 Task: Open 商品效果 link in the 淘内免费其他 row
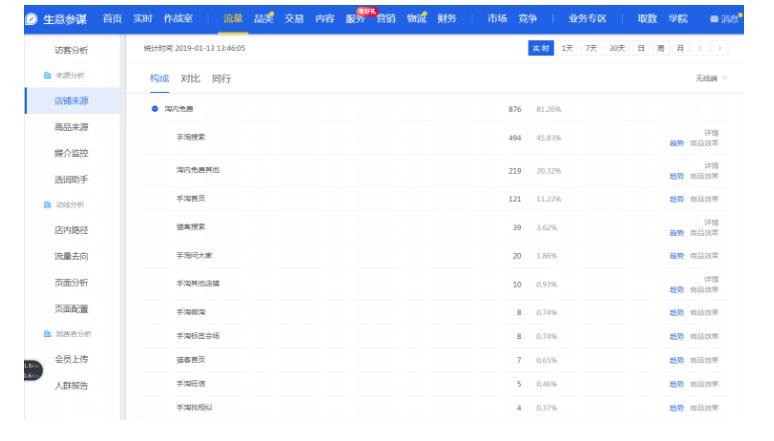click(x=704, y=176)
